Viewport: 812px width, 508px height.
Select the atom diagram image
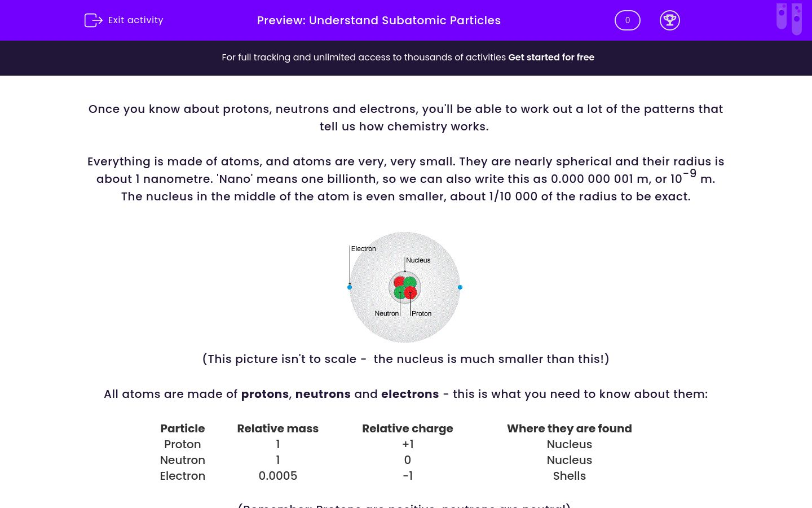pos(405,287)
